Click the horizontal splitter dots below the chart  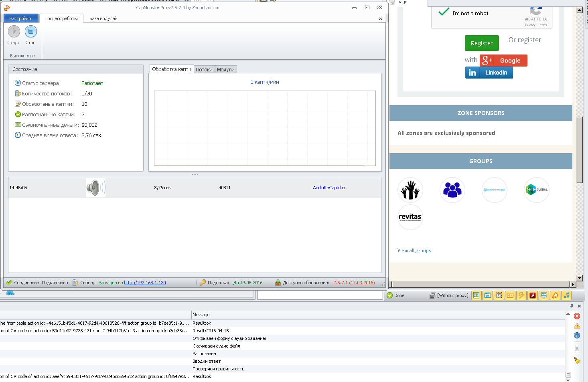[x=195, y=174]
